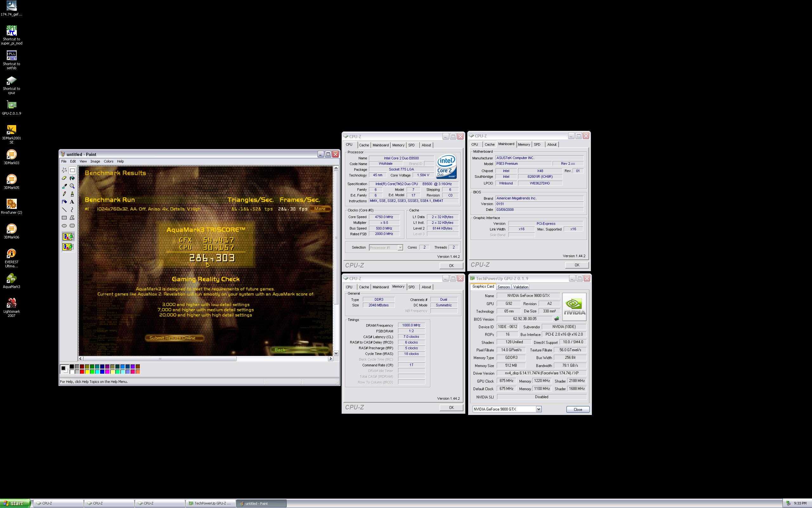Open the GPU-Z.0.1.9 desktop icon
812x508 pixels.
pos(11,107)
